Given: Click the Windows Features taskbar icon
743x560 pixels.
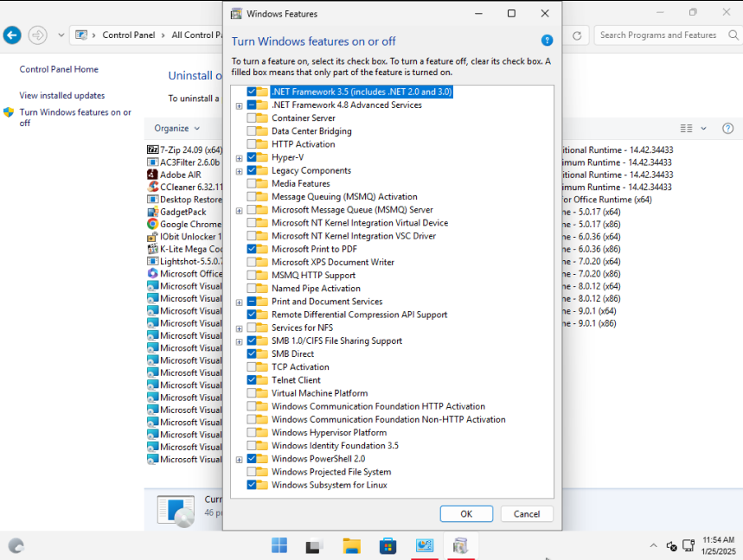Looking at the screenshot, I should (460, 545).
